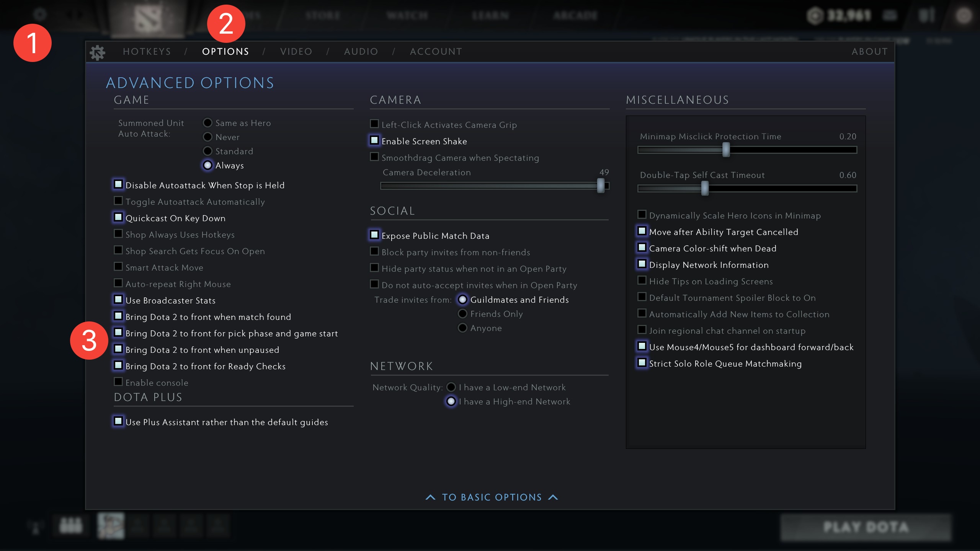The image size is (980, 551).
Task: Select Guildmates and Friends for trade invites
Action: 462,300
